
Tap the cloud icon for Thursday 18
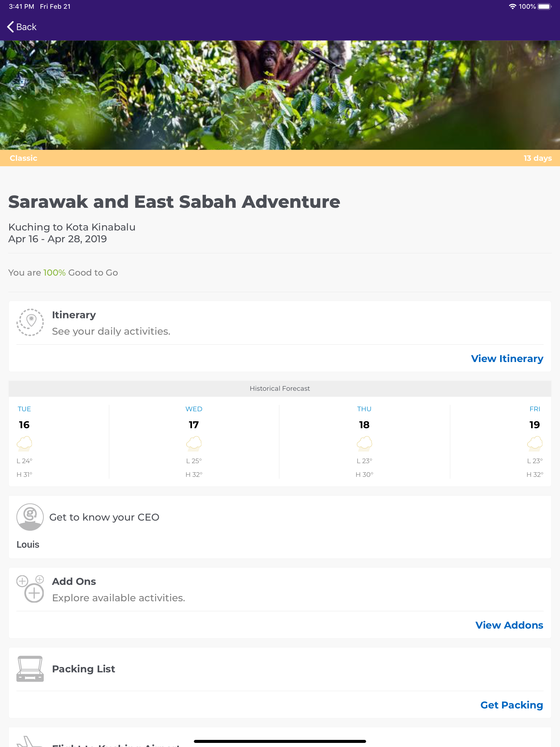pos(364,443)
